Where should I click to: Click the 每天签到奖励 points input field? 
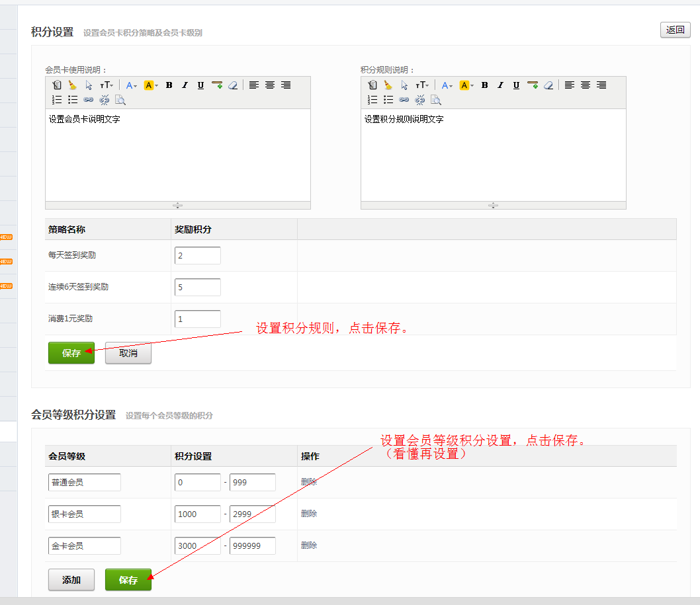pos(197,256)
